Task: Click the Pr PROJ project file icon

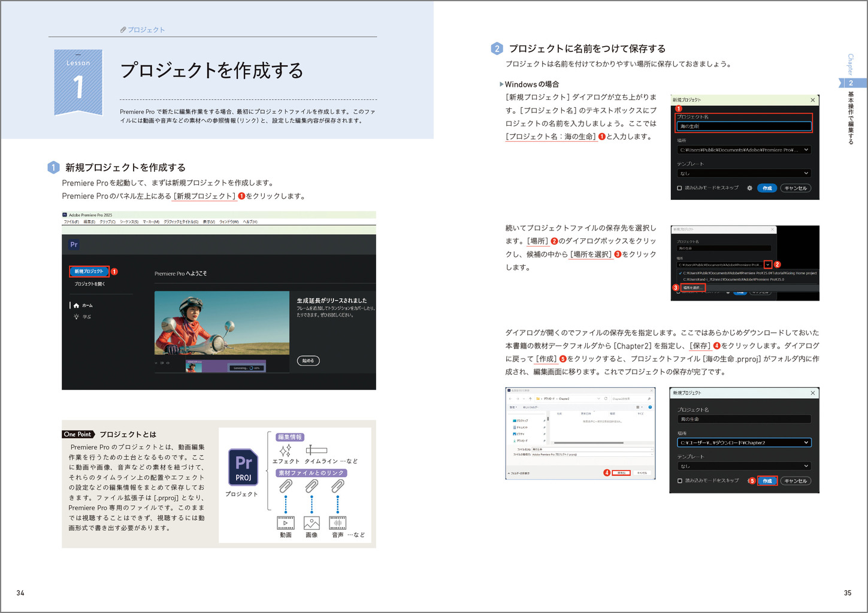Action: pyautogui.click(x=243, y=467)
